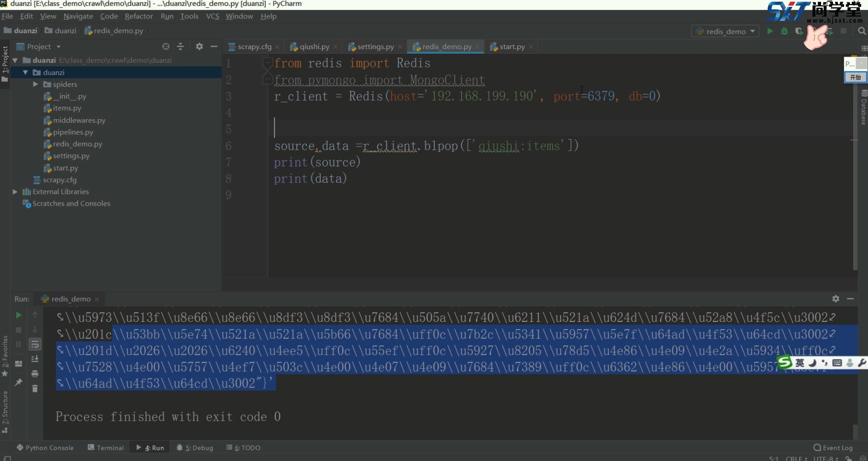
Task: Open the Terminal tool window
Action: (105, 448)
